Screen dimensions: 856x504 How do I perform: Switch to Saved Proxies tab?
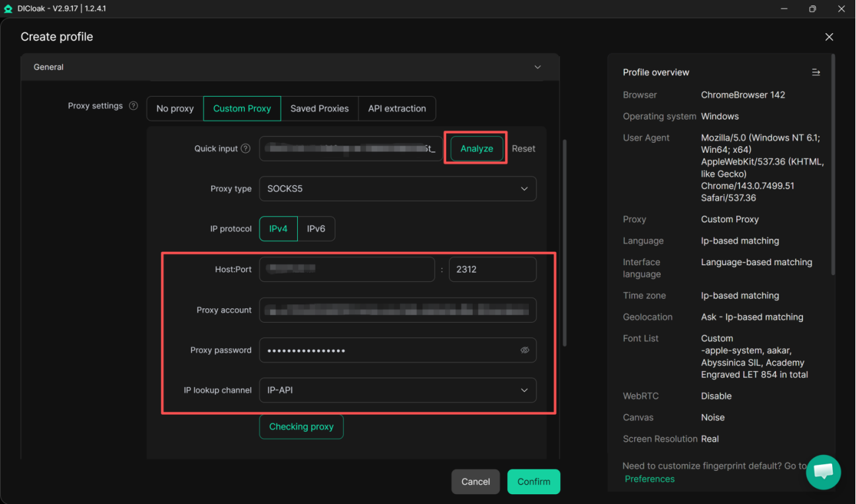(x=319, y=108)
